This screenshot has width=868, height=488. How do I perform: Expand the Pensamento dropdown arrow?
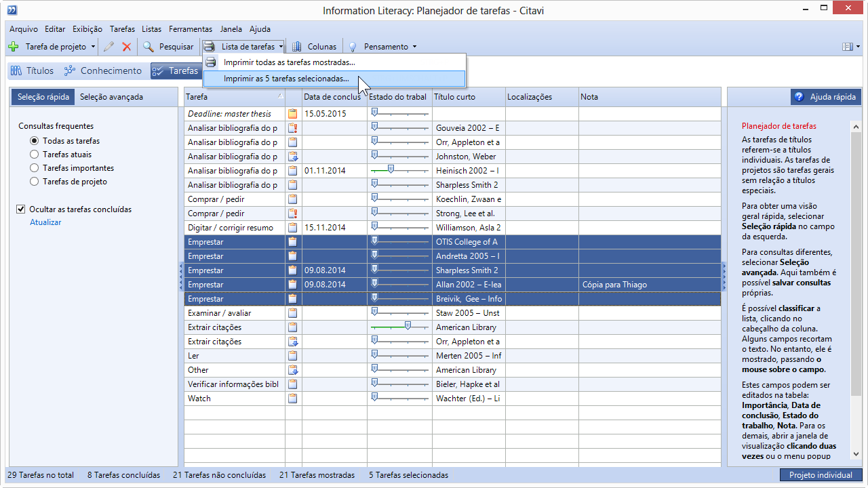point(414,47)
